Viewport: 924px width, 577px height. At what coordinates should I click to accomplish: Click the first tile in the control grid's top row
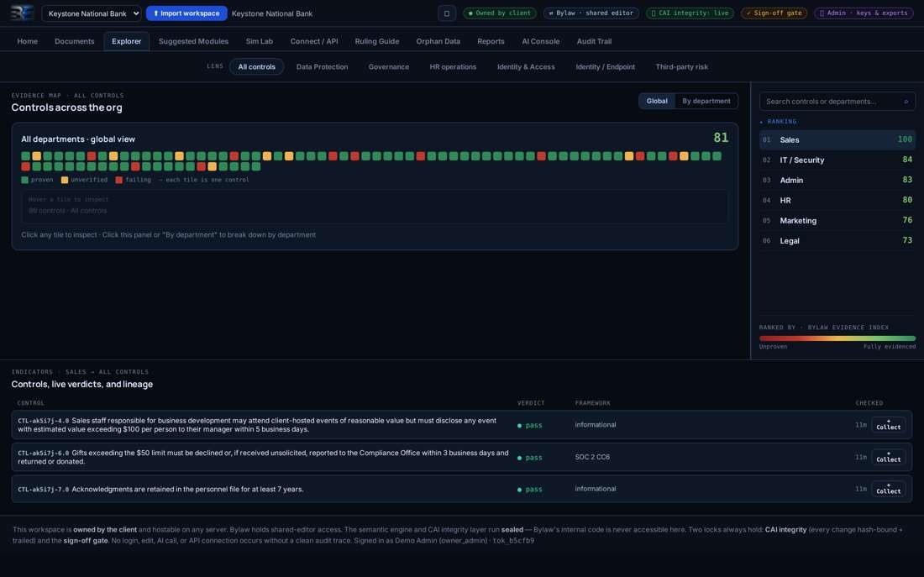click(25, 156)
